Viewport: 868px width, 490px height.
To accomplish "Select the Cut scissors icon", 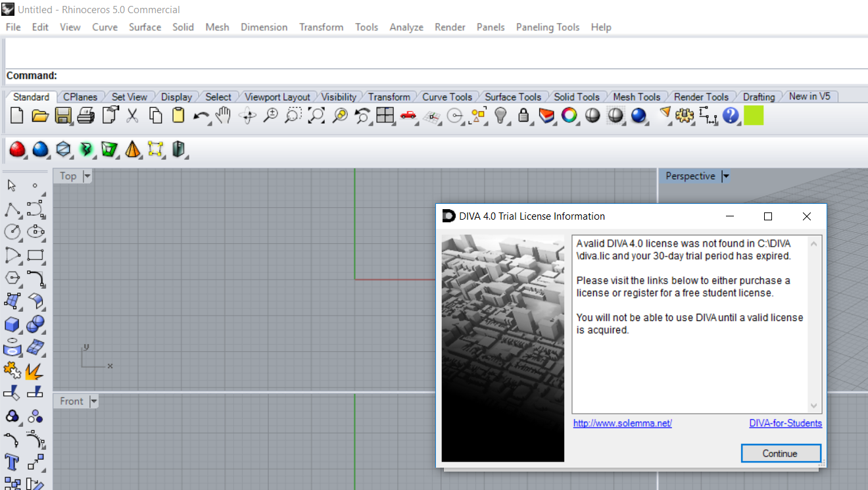I will [132, 116].
